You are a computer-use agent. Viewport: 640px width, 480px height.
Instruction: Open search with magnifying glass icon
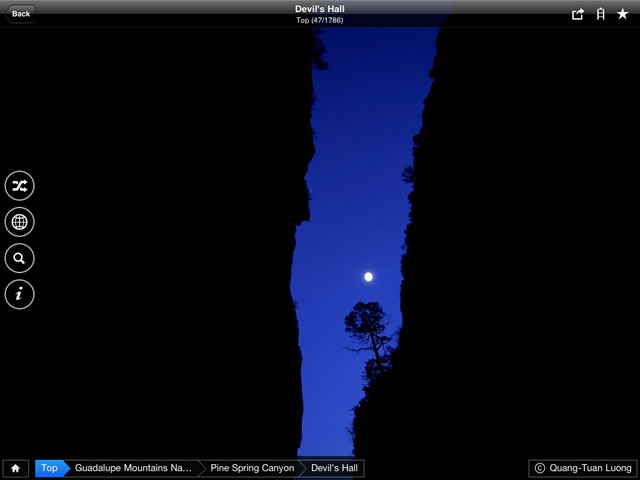pyautogui.click(x=20, y=258)
